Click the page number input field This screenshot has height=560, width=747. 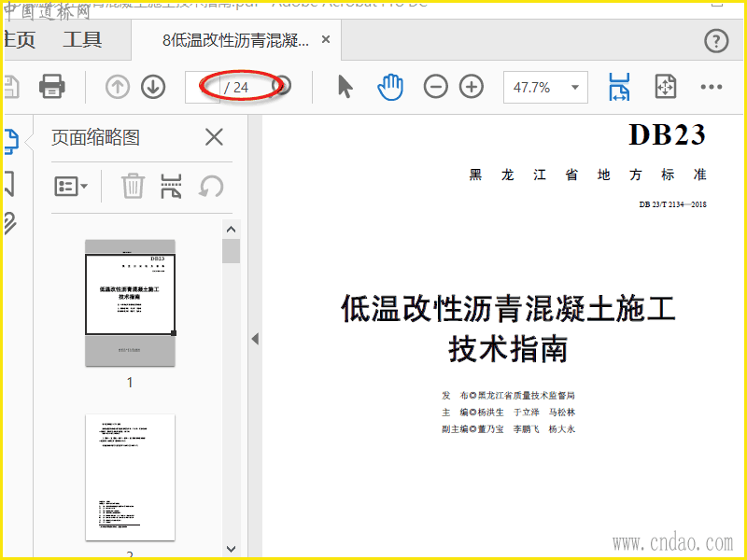(203, 87)
